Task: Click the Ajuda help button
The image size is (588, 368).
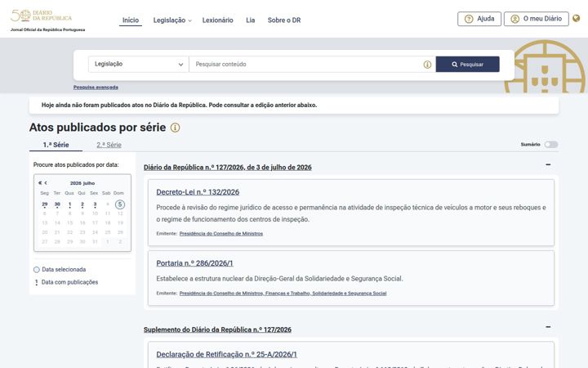Action: tap(479, 19)
